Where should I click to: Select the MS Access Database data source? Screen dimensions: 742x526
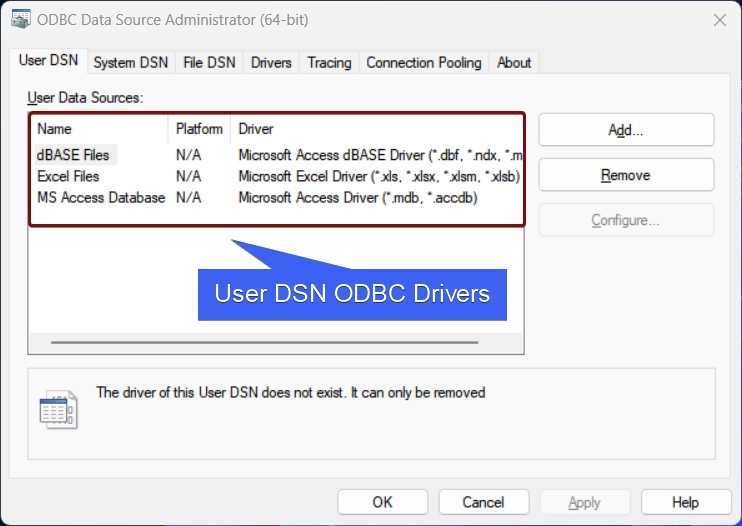(x=101, y=198)
